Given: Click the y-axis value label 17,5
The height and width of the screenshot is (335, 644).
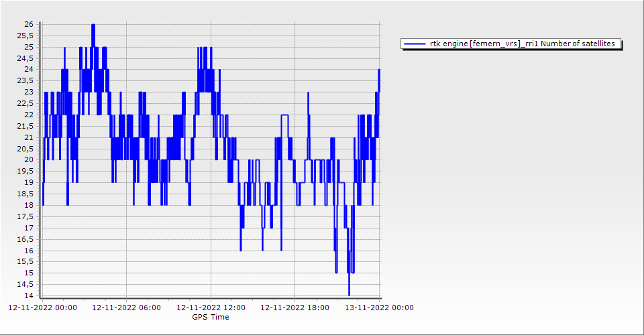Looking at the screenshot, I should 26,216.
